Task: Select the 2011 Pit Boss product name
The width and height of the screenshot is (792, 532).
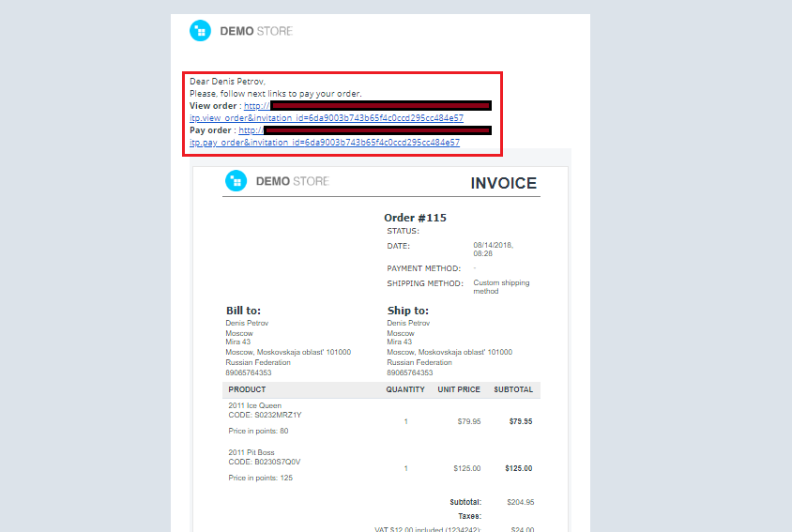Action: point(253,452)
